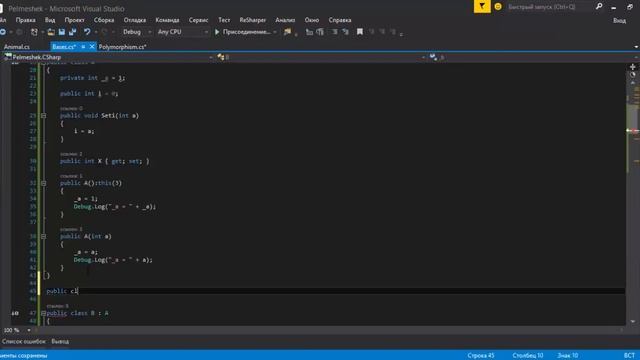
Task: Collapse the Seti method at line 25
Action: click(x=44, y=116)
